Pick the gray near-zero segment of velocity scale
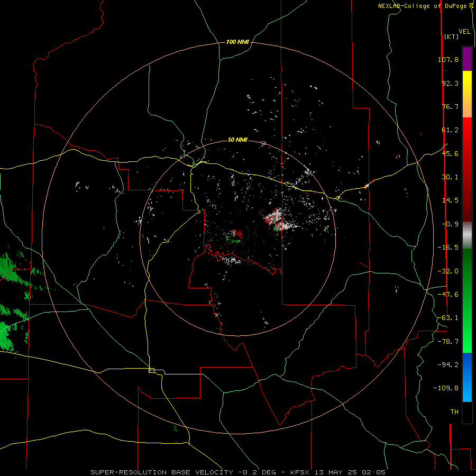The image size is (476, 476). click(x=467, y=235)
